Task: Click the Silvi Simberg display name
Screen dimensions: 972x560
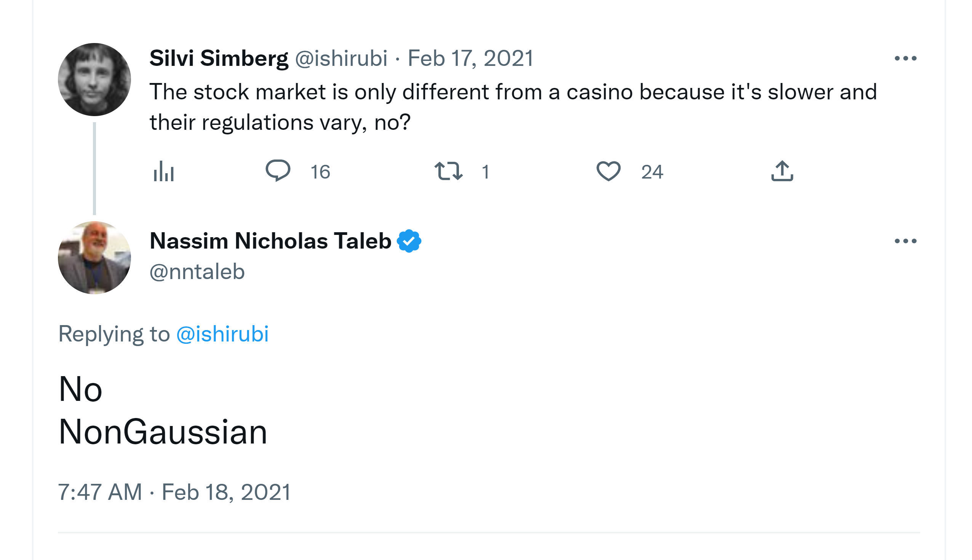Action: click(219, 59)
